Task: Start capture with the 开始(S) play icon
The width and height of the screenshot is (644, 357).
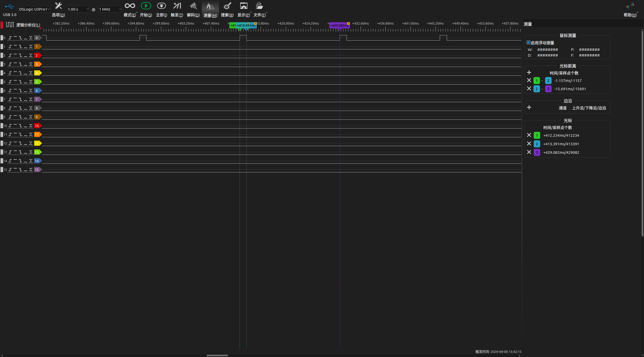Action: tap(146, 6)
